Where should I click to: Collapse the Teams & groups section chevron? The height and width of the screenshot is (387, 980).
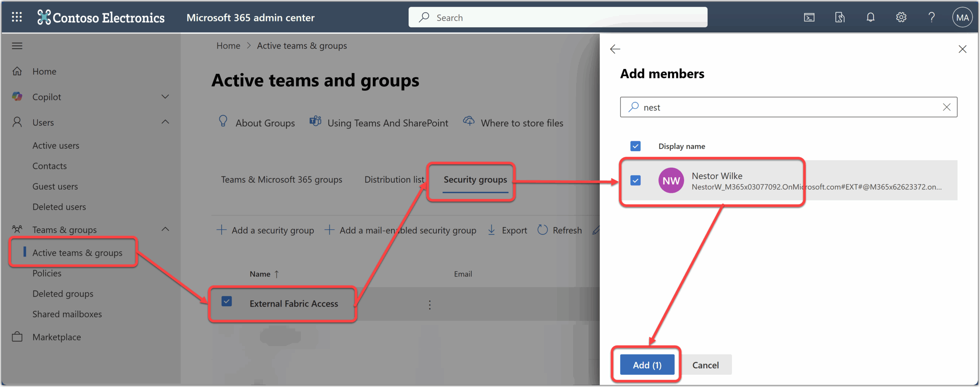(165, 229)
